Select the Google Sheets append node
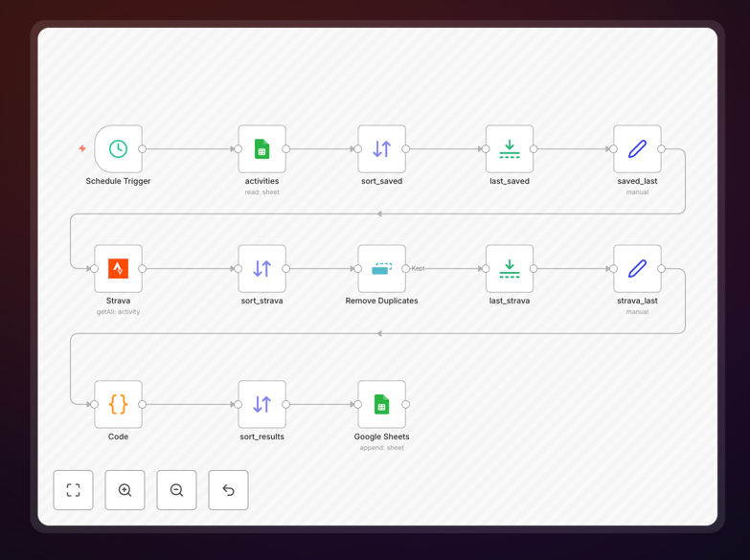Screen dimensions: 750x560 click(x=381, y=404)
